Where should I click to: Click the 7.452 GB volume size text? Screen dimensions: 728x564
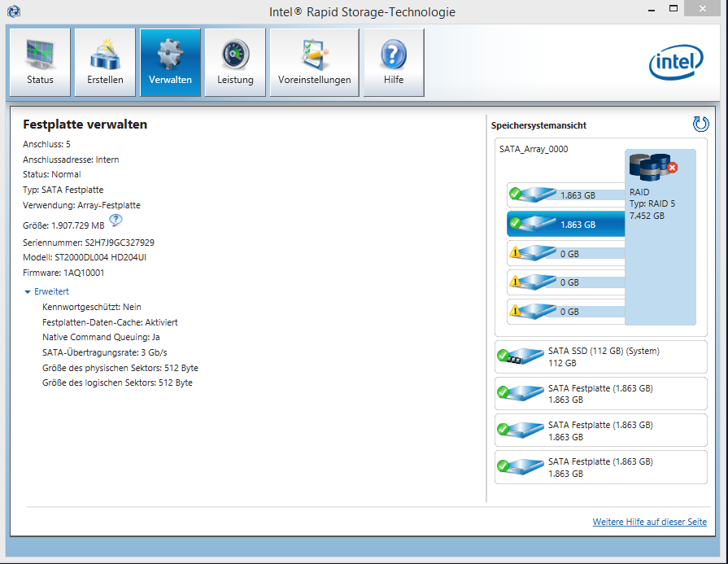tap(647, 216)
